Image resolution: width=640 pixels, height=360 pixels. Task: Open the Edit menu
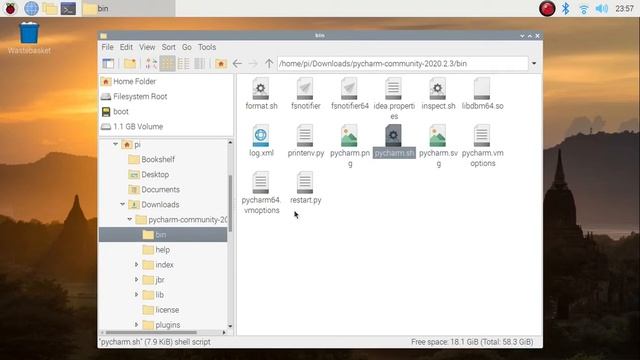[x=126, y=47]
